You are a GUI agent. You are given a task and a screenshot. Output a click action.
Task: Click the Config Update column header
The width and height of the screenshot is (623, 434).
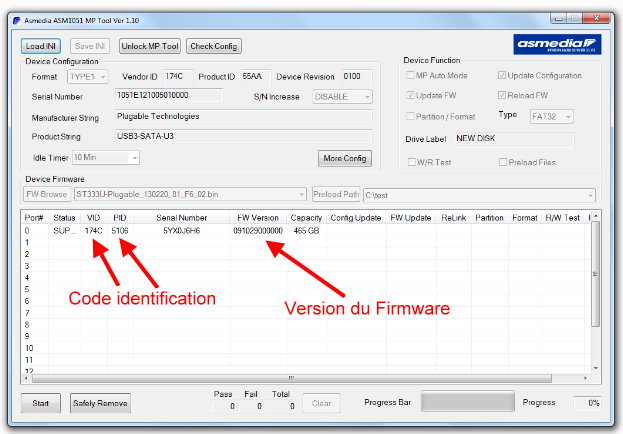point(356,218)
